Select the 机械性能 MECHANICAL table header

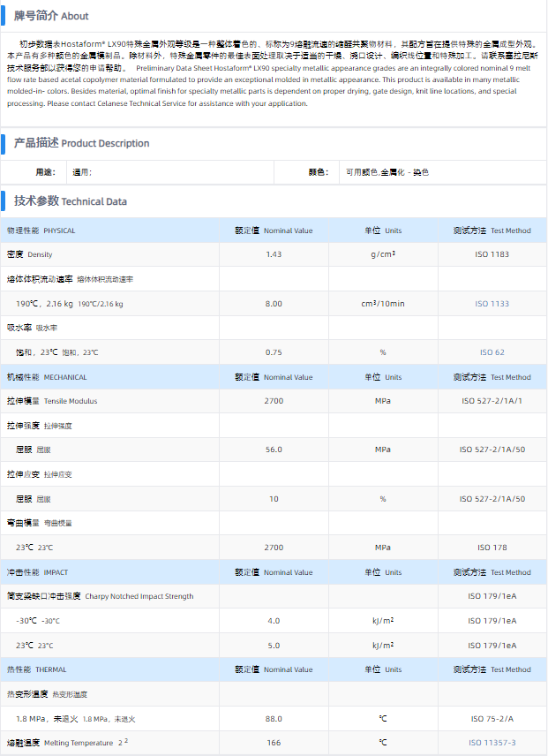pos(47,377)
